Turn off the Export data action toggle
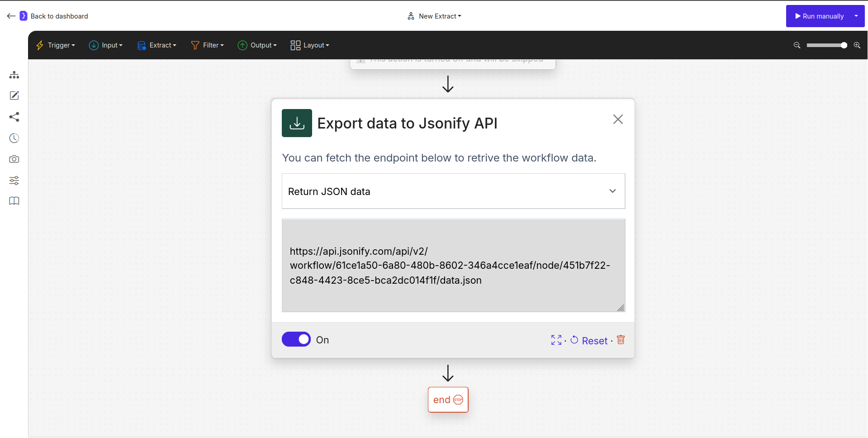 296,339
